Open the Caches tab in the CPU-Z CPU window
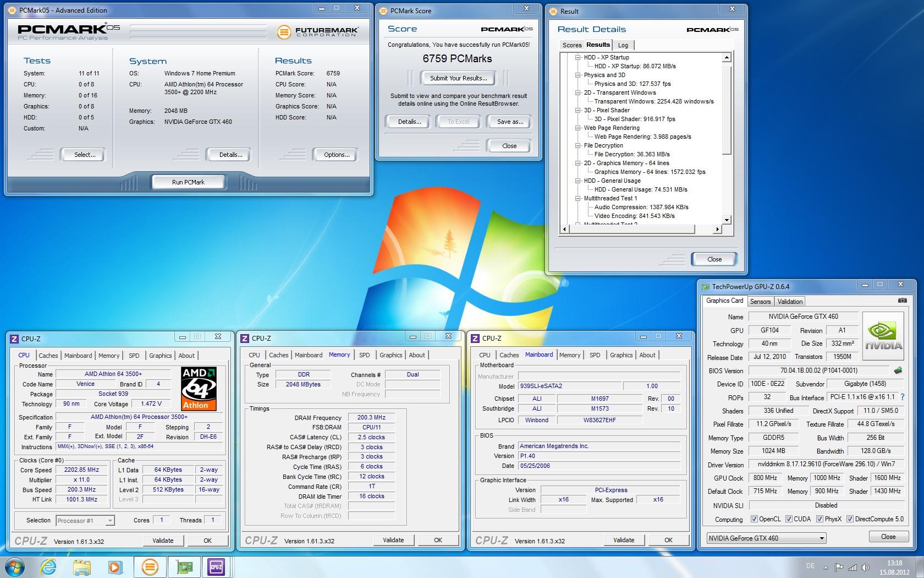 coord(48,356)
